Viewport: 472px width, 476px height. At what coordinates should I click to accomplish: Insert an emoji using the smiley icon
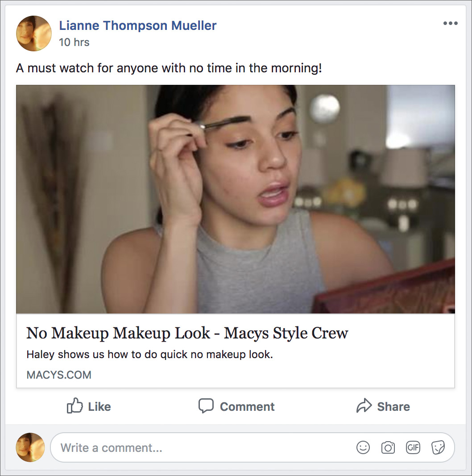(363, 447)
